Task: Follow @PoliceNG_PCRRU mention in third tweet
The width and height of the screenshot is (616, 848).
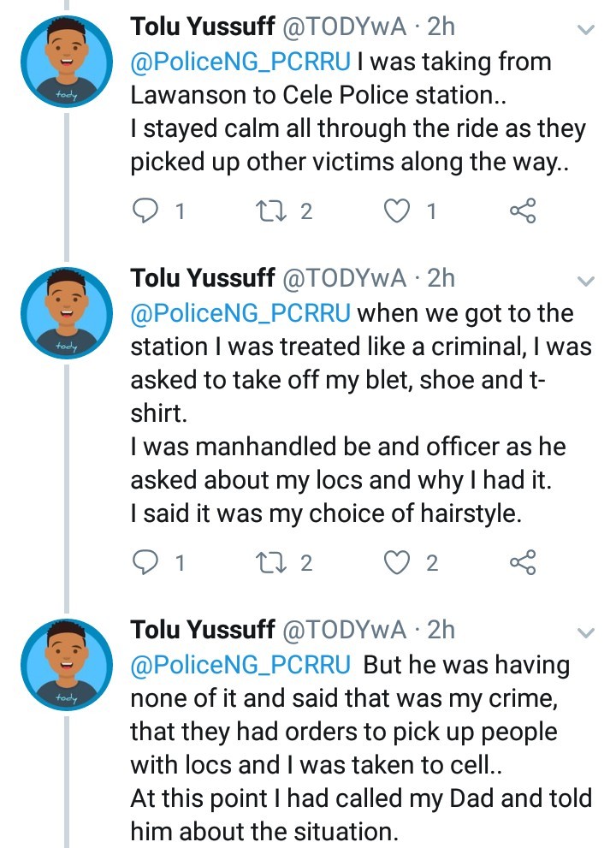Action: (x=240, y=665)
